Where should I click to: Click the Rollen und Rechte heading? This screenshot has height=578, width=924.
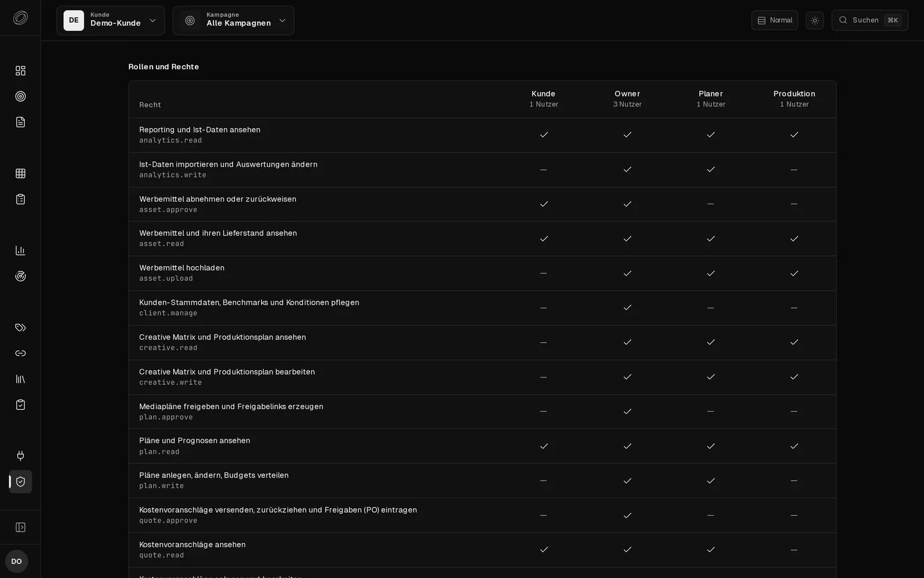point(163,66)
